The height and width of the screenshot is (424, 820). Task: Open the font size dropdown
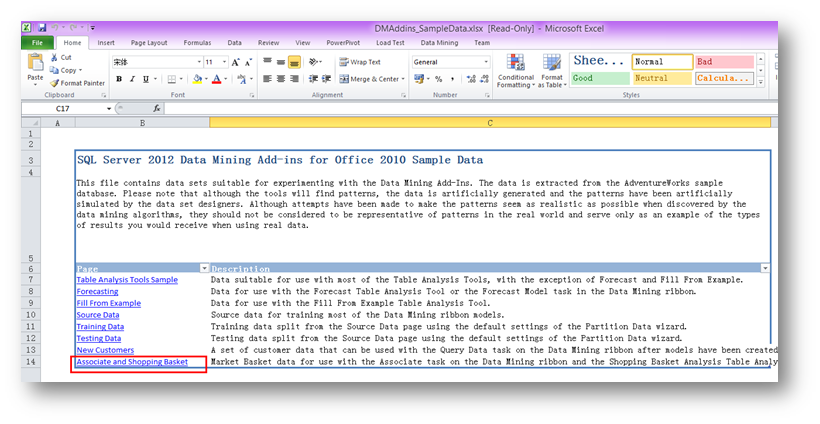225,62
